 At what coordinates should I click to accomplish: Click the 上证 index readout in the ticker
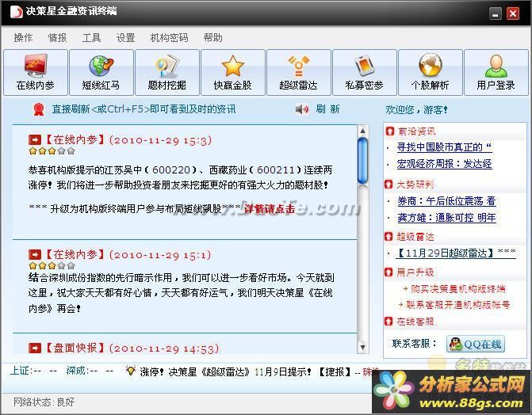(x=33, y=371)
